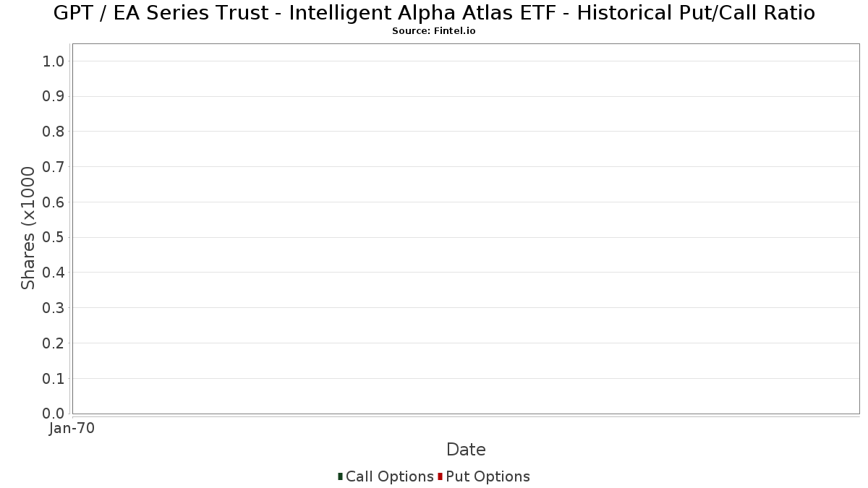Click the 0.6 y-axis tick label
868x488 pixels.
54,202
